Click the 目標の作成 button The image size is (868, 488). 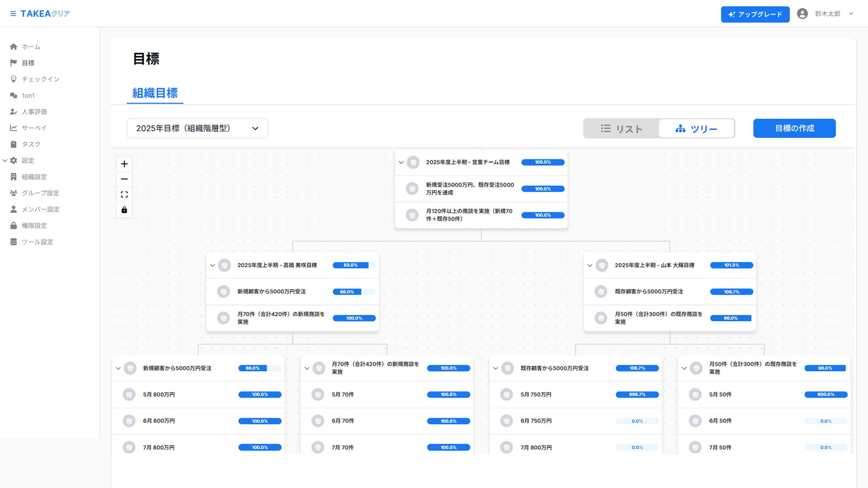[794, 128]
